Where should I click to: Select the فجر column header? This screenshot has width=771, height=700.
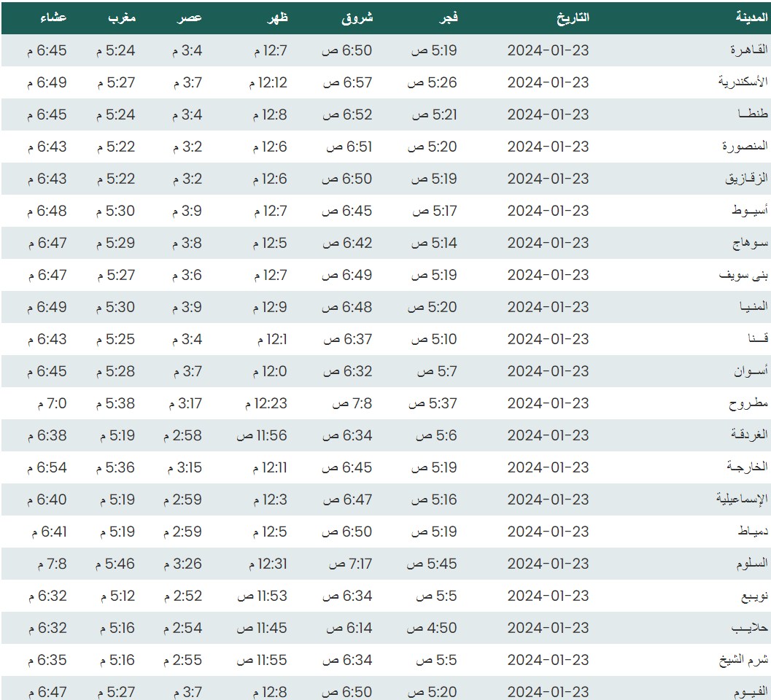coord(447,18)
